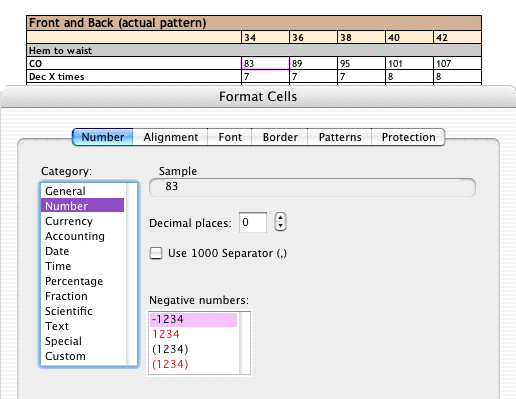This screenshot has width=516, height=399.
Task: Click size 34 header cell
Action: tap(265, 37)
